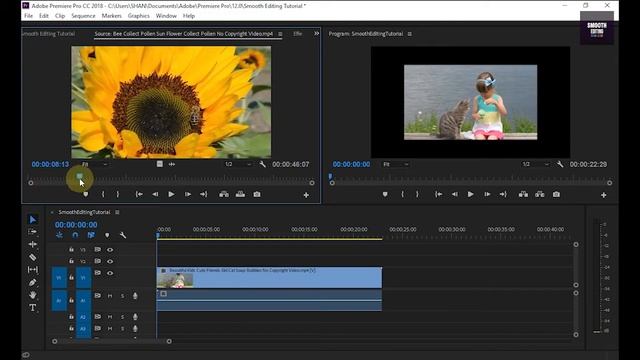Click Insert button in Source monitor

224,194
